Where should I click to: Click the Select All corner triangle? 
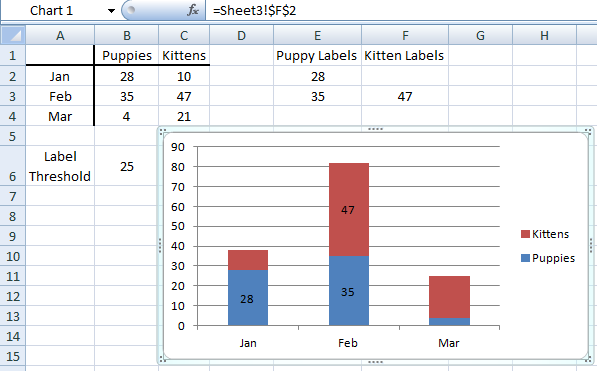pos(13,35)
